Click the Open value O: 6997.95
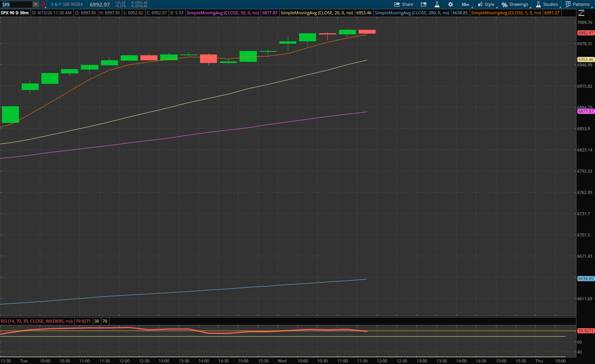Viewport: 595px width, 364px height. click(86, 12)
